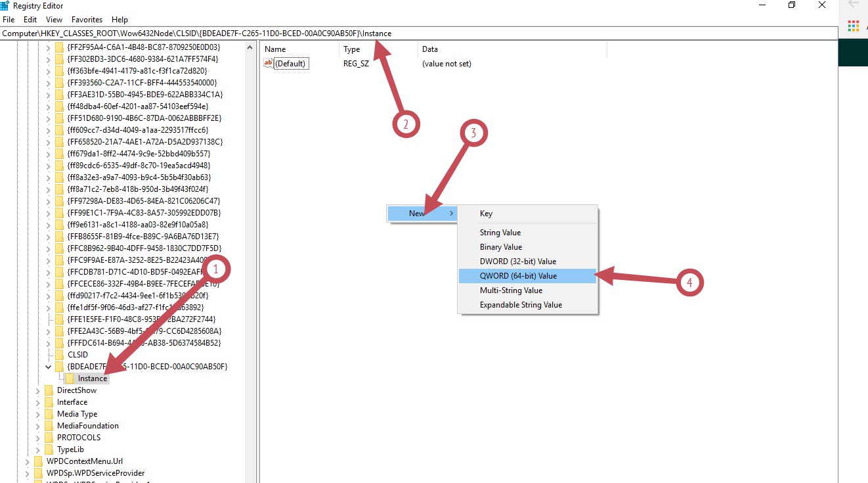
Task: Click the Instance key folder icon
Action: [70, 379]
